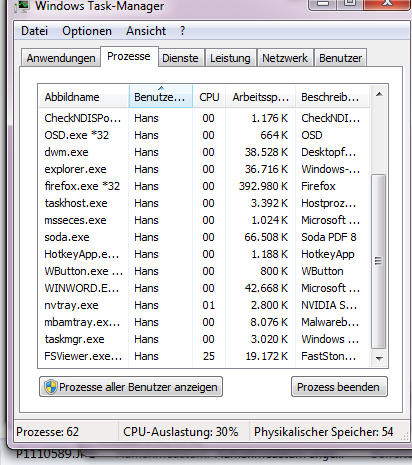
Task: Select the WINWORD.E... process
Action: pyautogui.click(x=204, y=288)
